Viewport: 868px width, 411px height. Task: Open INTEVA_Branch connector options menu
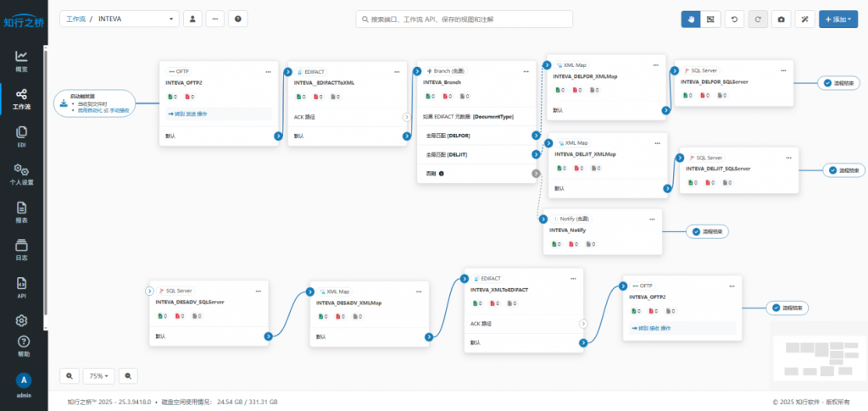pyautogui.click(x=526, y=71)
